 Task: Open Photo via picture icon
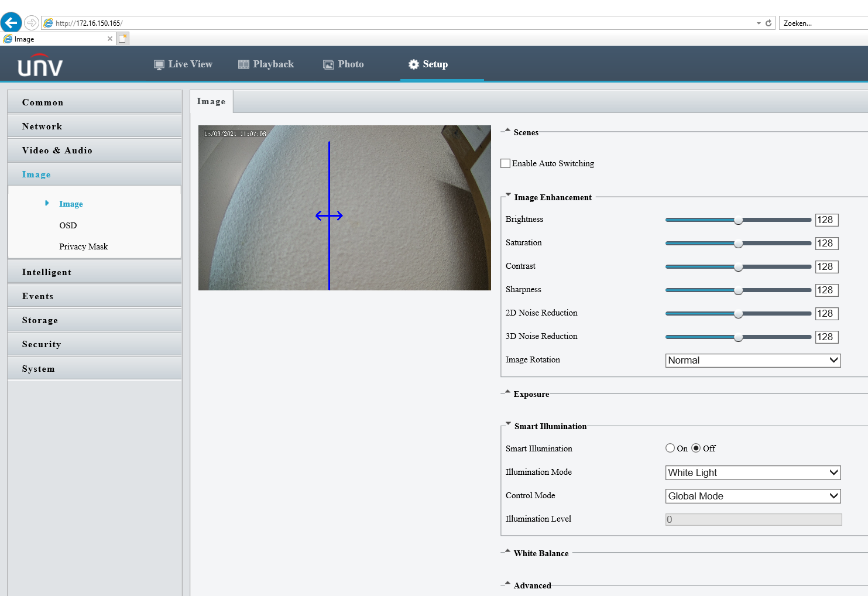pyautogui.click(x=328, y=64)
